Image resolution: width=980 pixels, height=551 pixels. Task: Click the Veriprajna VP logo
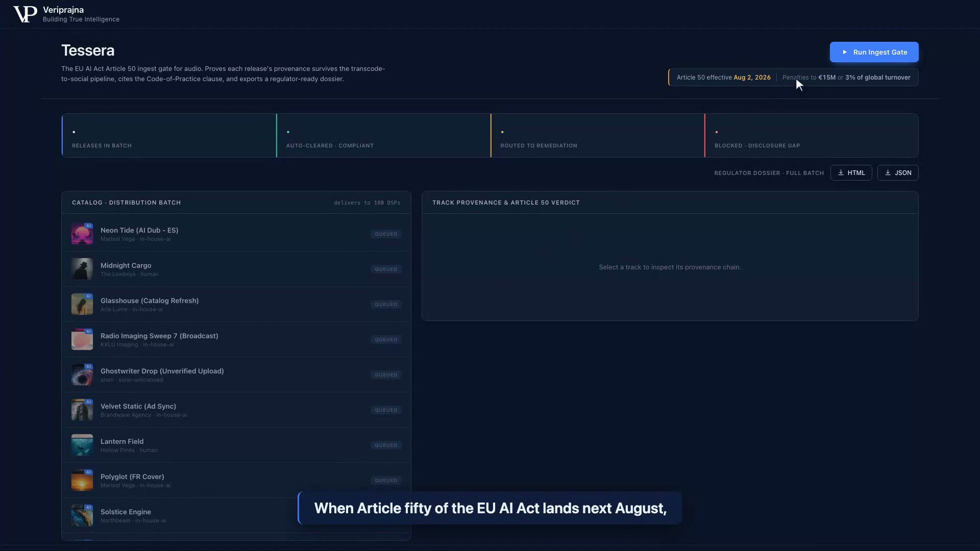coord(25,14)
